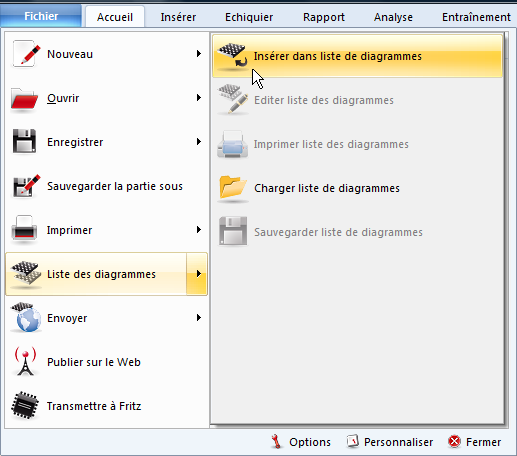Expand the Enregistrer submenu arrow

[x=199, y=142]
